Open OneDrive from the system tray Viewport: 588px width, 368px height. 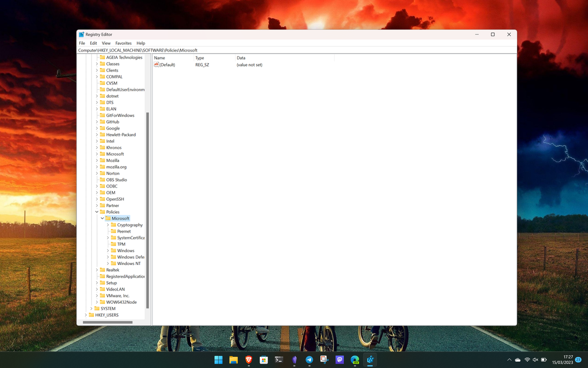[x=517, y=360]
